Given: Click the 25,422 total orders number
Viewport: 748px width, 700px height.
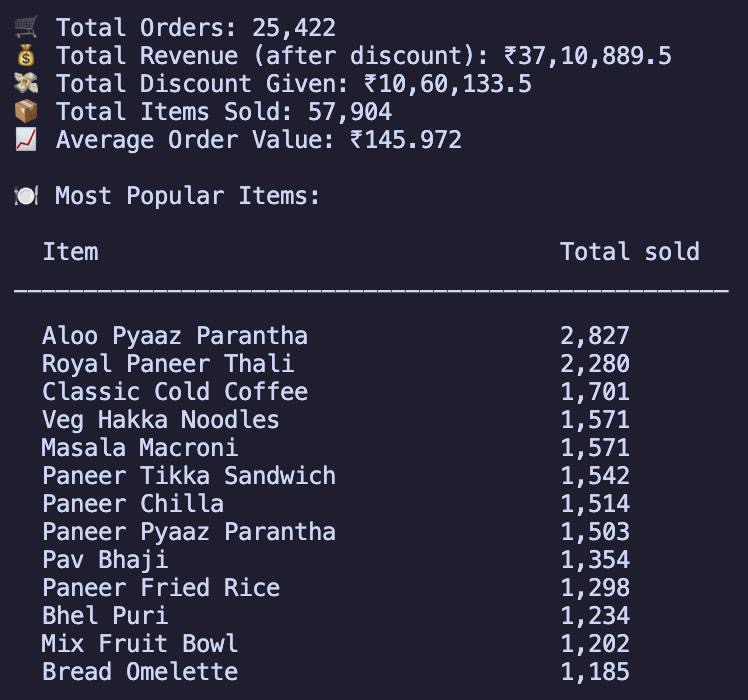Looking at the screenshot, I should (x=294, y=28).
